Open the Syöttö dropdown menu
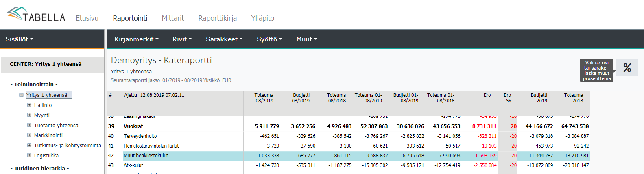The width and height of the screenshot is (644, 174). [x=269, y=39]
